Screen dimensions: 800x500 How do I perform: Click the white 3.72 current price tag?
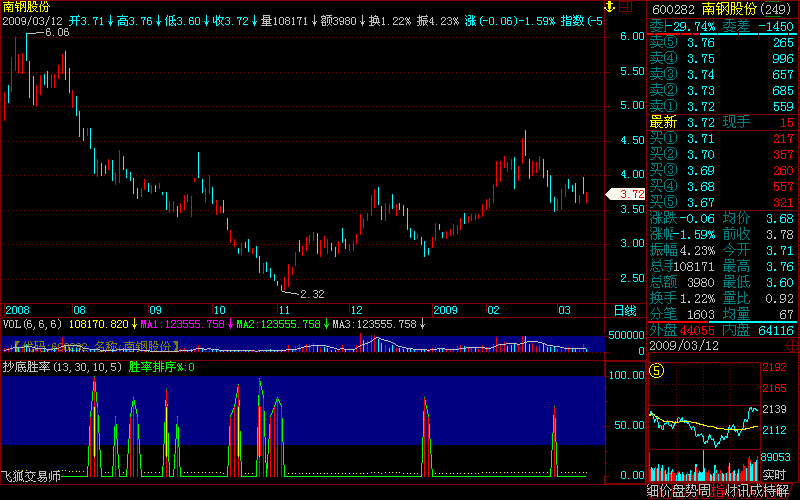pyautogui.click(x=626, y=194)
